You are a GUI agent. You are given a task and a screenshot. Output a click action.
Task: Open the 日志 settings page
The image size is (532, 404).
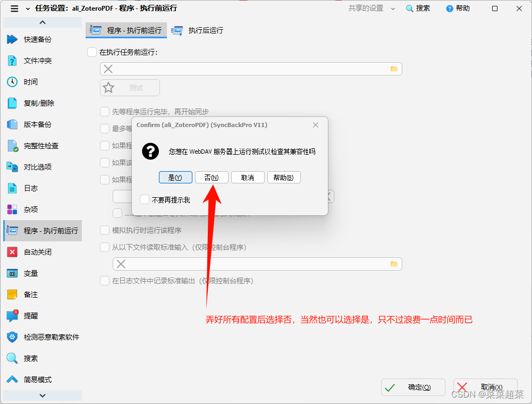point(43,188)
